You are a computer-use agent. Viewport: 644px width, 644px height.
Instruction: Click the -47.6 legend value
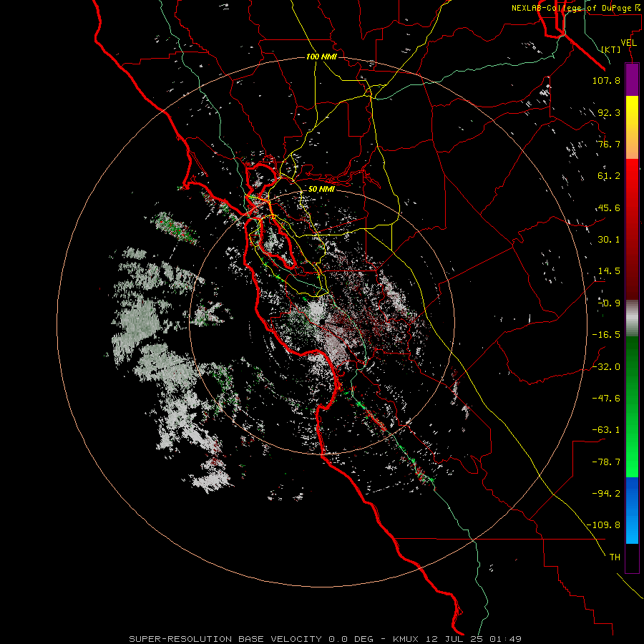(606, 399)
